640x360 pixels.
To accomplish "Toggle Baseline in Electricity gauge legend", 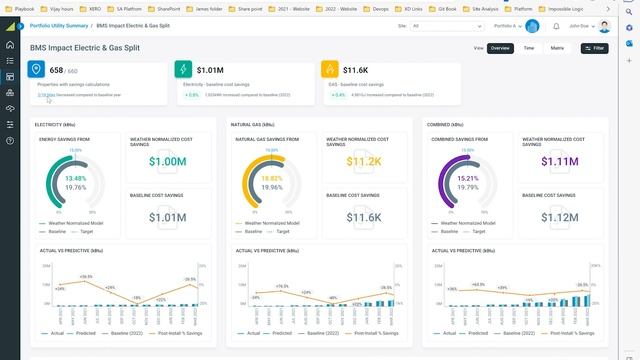I will point(52,231).
